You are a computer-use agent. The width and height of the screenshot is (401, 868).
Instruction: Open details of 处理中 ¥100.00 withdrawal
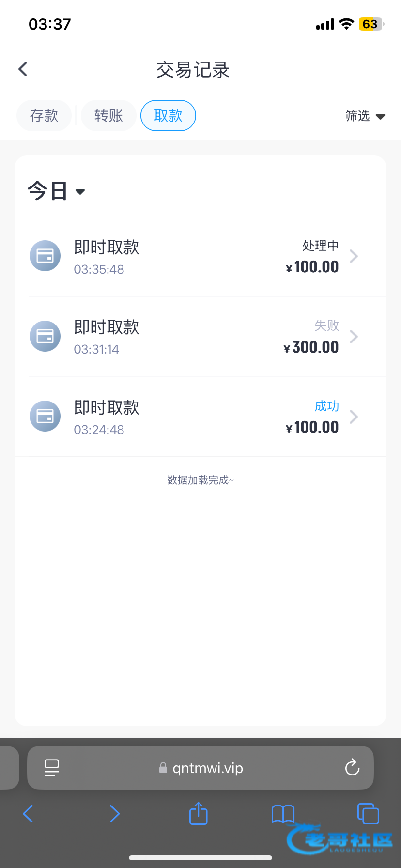(x=354, y=256)
